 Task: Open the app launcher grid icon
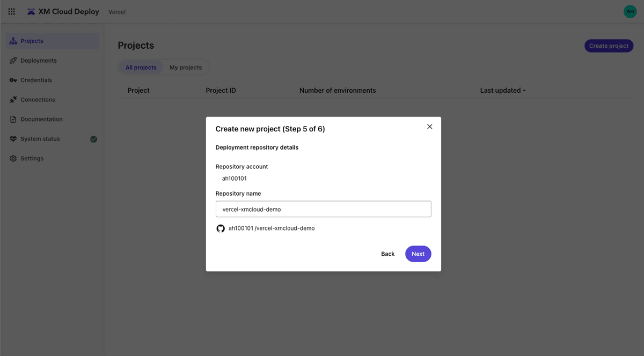(11, 11)
